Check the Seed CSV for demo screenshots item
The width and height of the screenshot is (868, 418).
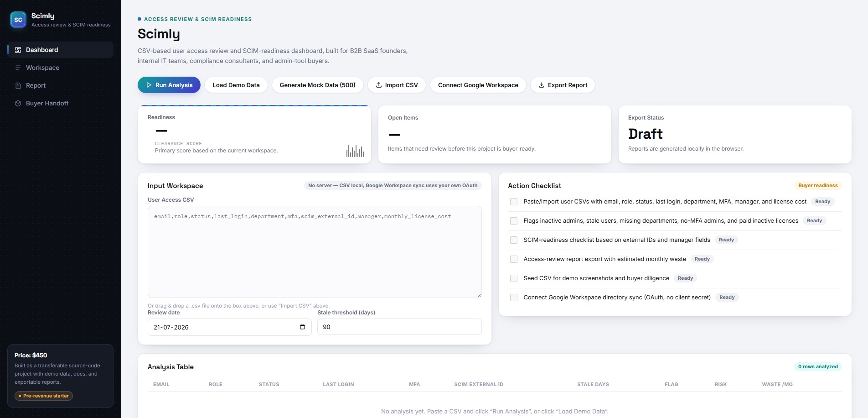pos(514,278)
